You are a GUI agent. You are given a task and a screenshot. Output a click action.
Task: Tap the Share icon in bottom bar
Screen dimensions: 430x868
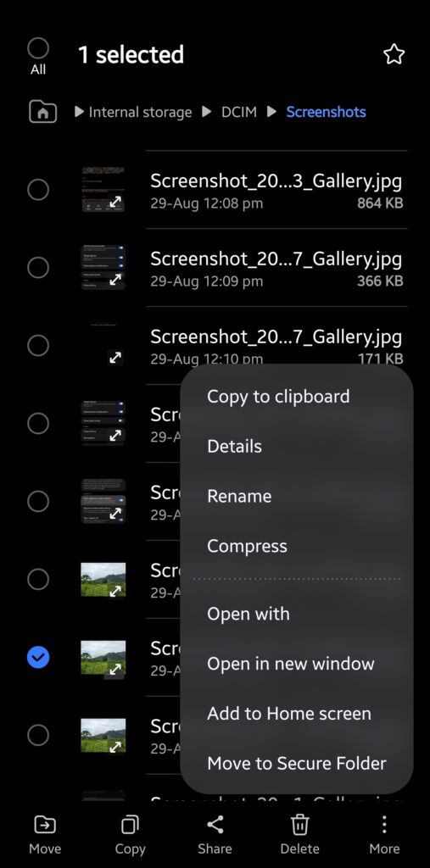(x=215, y=824)
